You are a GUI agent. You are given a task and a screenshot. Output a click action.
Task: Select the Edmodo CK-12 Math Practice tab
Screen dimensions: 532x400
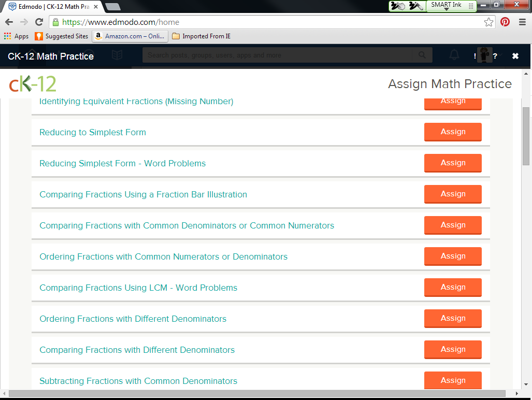[x=53, y=6]
